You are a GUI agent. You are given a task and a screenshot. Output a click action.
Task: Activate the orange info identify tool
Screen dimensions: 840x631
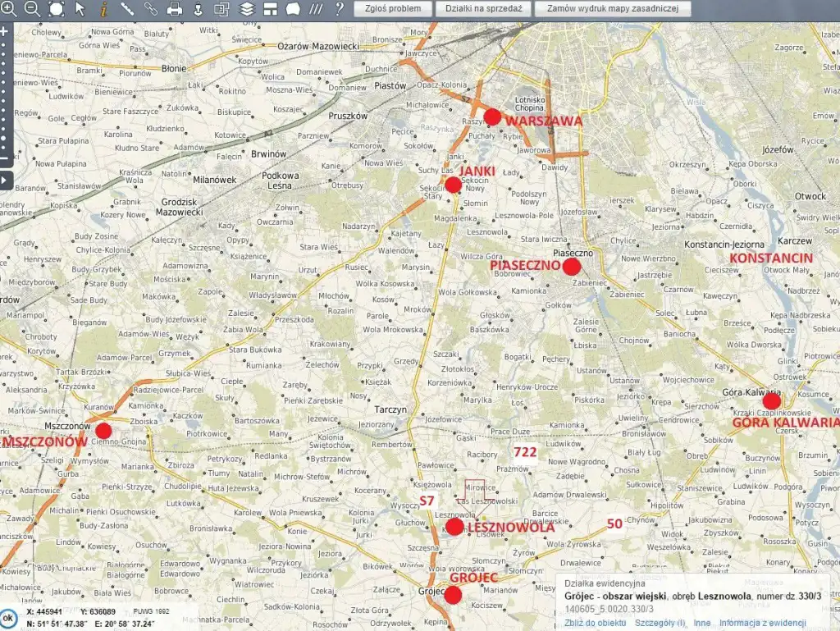coord(103,9)
